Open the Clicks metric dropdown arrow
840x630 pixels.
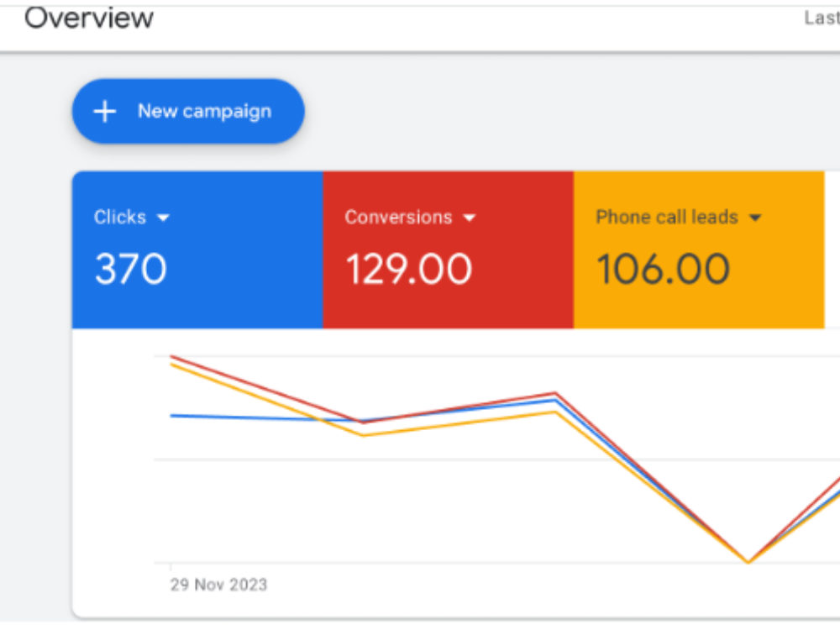click(x=164, y=218)
